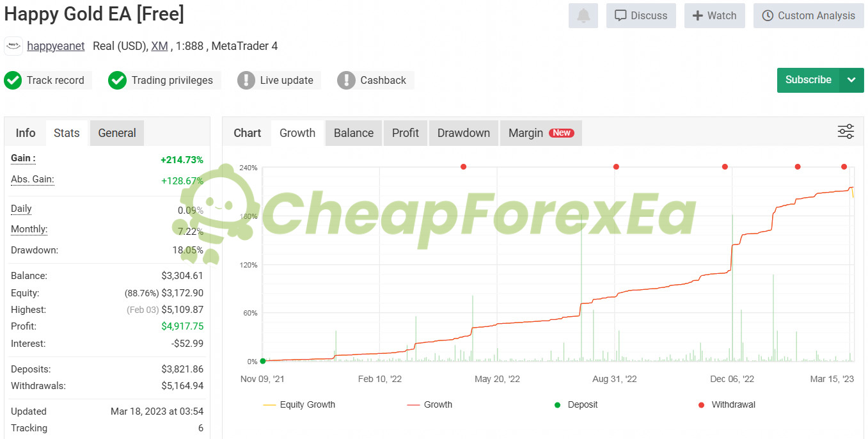The height and width of the screenshot is (439, 868).
Task: Click the Subscribe button
Action: (808, 80)
